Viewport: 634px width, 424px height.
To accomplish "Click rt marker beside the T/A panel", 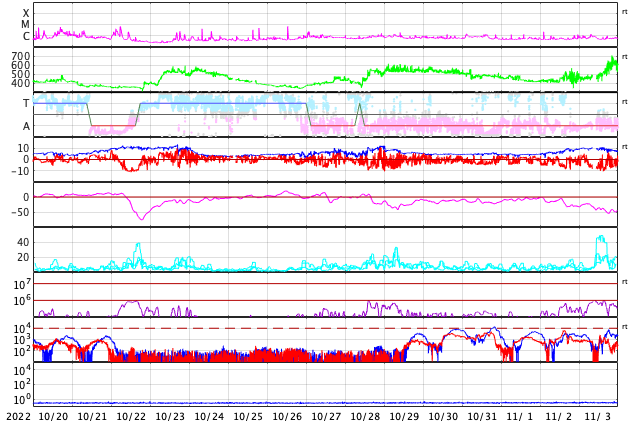I will click(x=625, y=102).
